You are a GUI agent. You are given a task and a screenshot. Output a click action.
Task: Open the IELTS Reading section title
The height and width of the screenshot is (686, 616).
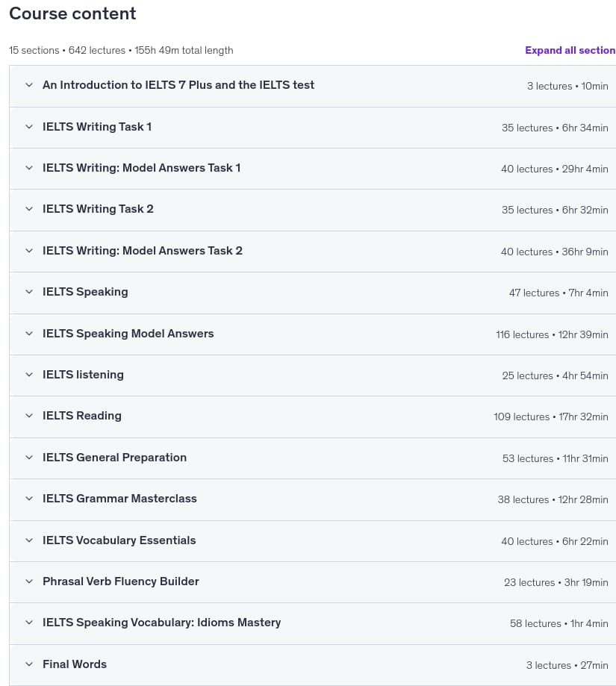click(x=82, y=416)
